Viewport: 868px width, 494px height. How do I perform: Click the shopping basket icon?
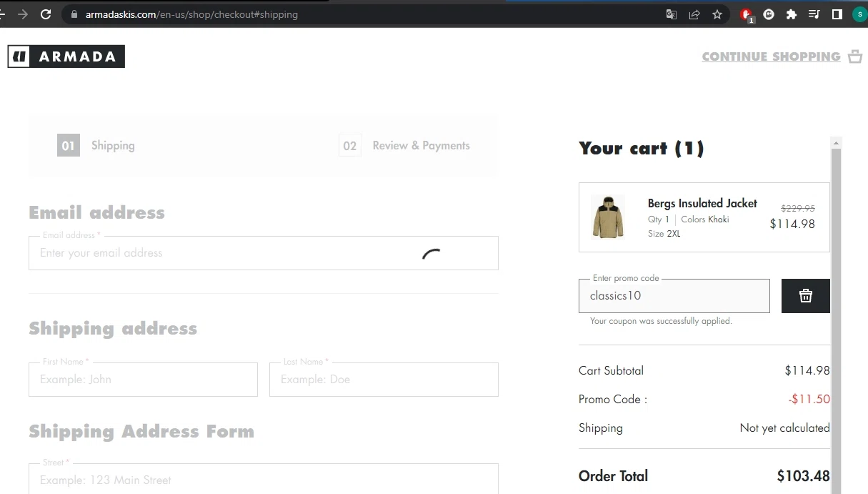click(855, 56)
